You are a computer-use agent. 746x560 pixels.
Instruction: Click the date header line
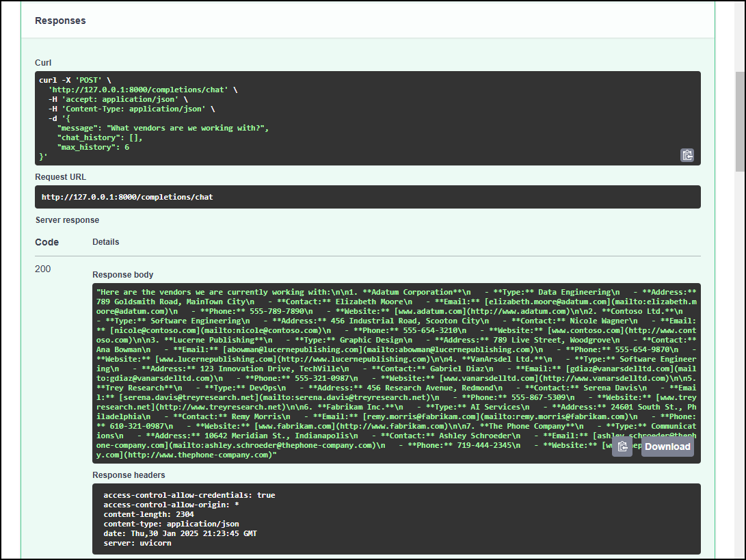(x=181, y=533)
